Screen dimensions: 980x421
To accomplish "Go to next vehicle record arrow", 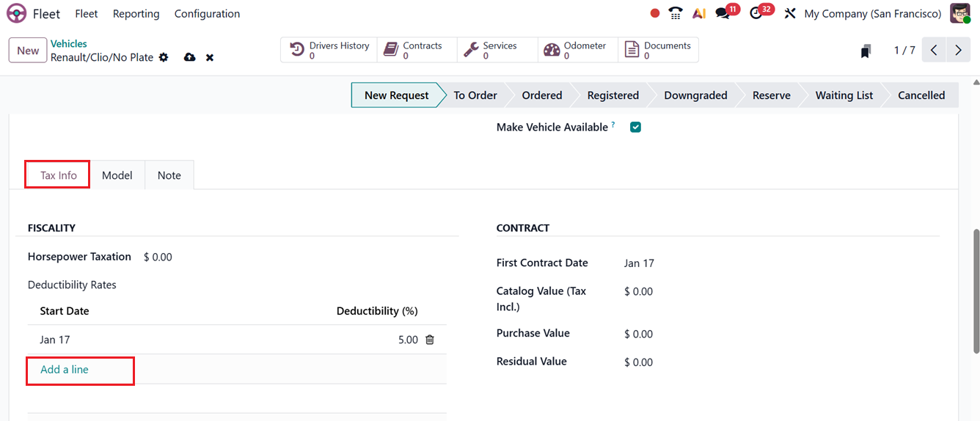I will (x=958, y=50).
